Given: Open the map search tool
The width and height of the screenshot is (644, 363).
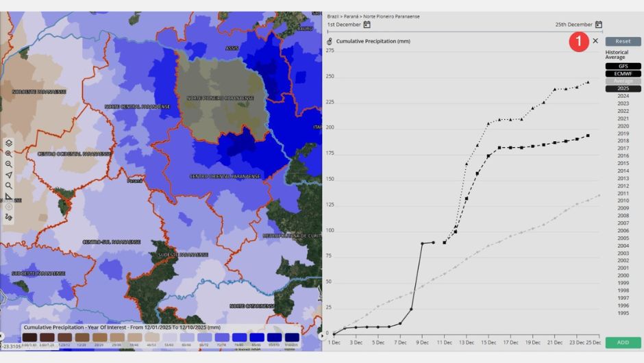Looking at the screenshot, I should tap(9, 186).
